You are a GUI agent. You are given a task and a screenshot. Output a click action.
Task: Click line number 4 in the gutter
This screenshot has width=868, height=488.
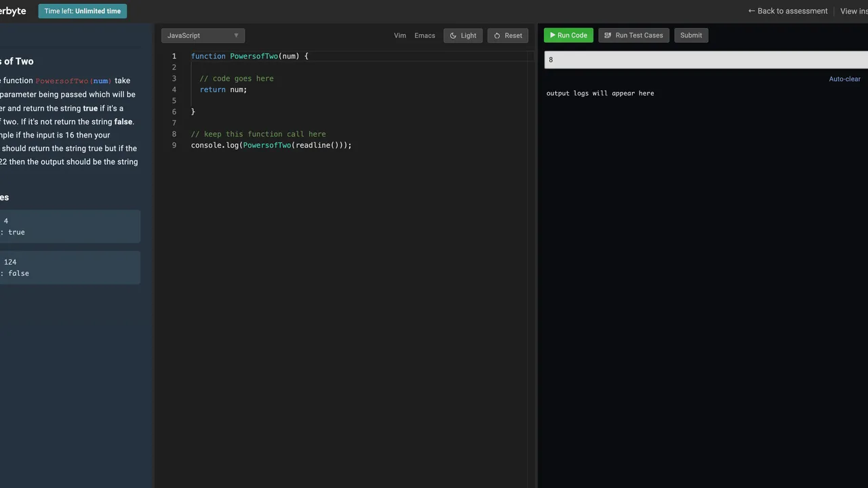tap(174, 89)
